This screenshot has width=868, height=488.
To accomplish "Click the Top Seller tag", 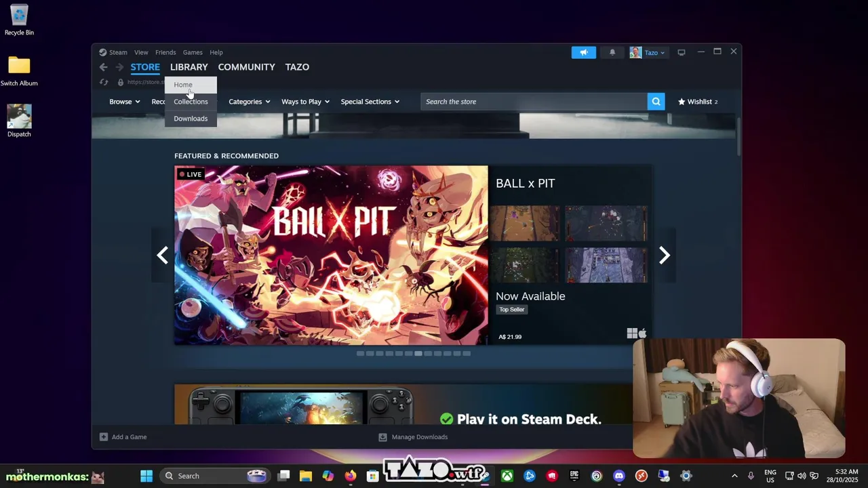I will [512, 310].
